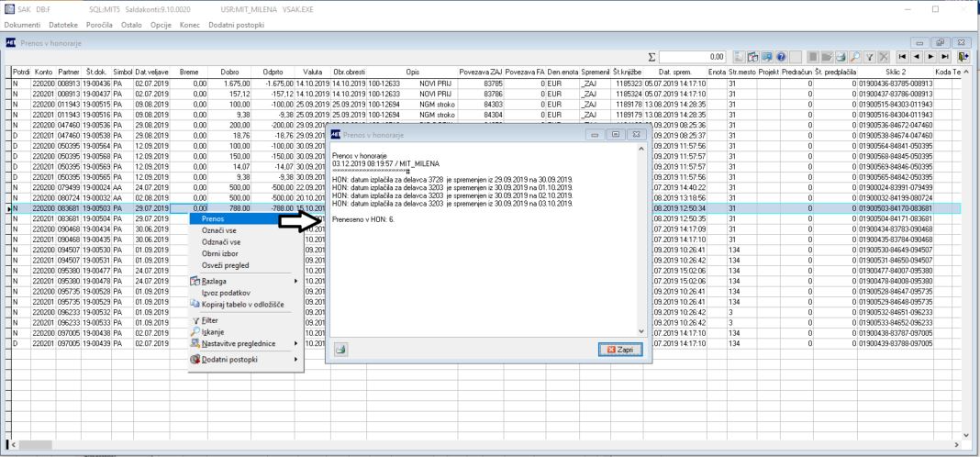Click the help question mark toolbar icon
980x457 pixels.
pos(781,57)
